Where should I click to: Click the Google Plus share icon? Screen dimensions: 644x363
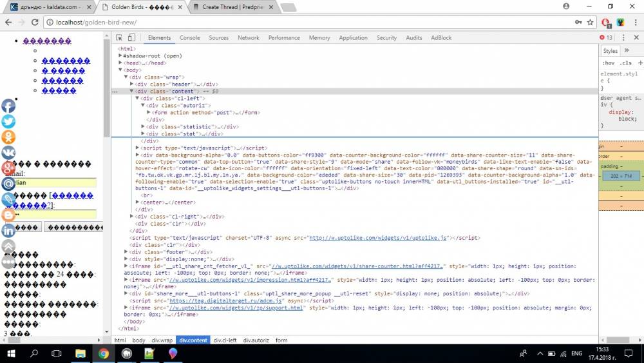point(8,168)
